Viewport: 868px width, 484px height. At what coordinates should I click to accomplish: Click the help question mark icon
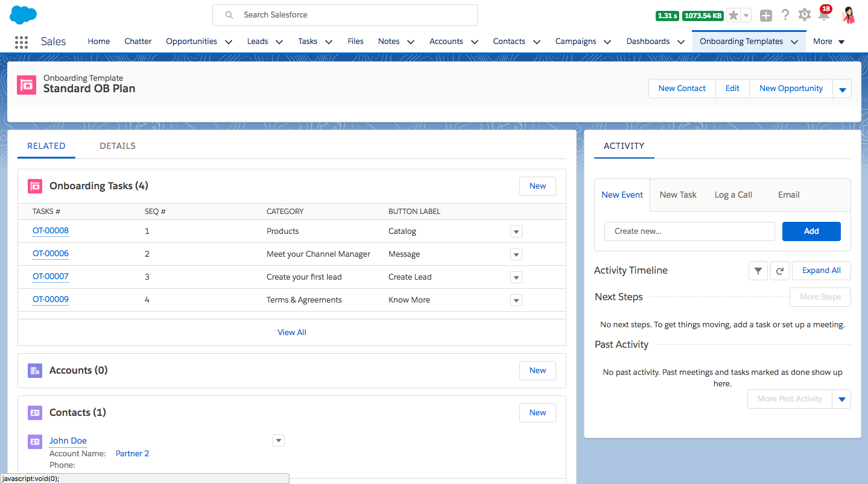point(785,15)
